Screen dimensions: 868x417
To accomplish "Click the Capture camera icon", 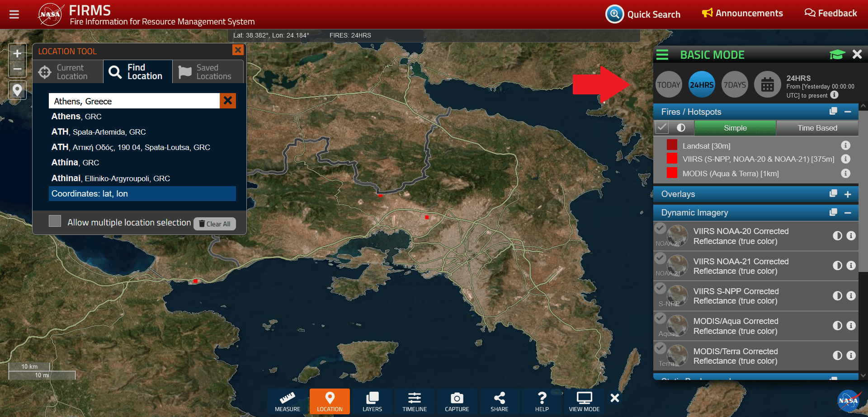I will [457, 401].
